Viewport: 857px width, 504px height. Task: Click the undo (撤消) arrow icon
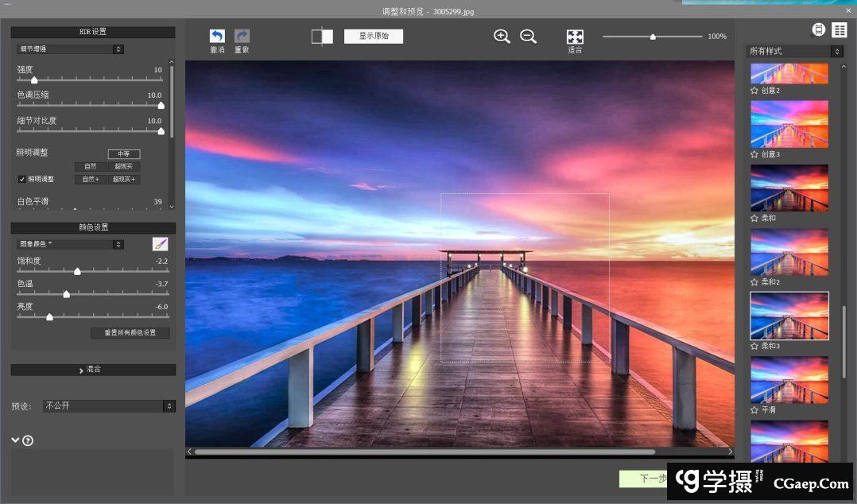217,37
